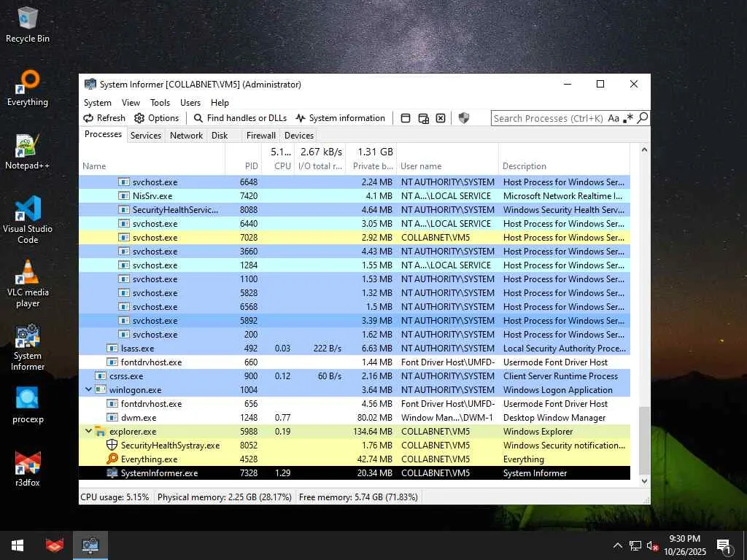Select the explorer.exe process row
The image size is (747, 560).
tap(355, 432)
